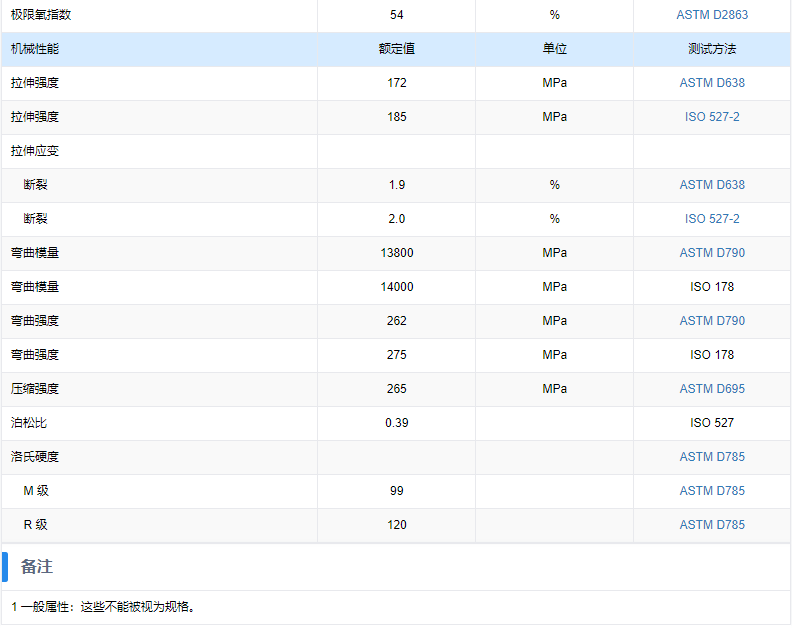Screen dimensions: 792x634
Task: Click the 备注 section heading
Action: [x=37, y=567]
